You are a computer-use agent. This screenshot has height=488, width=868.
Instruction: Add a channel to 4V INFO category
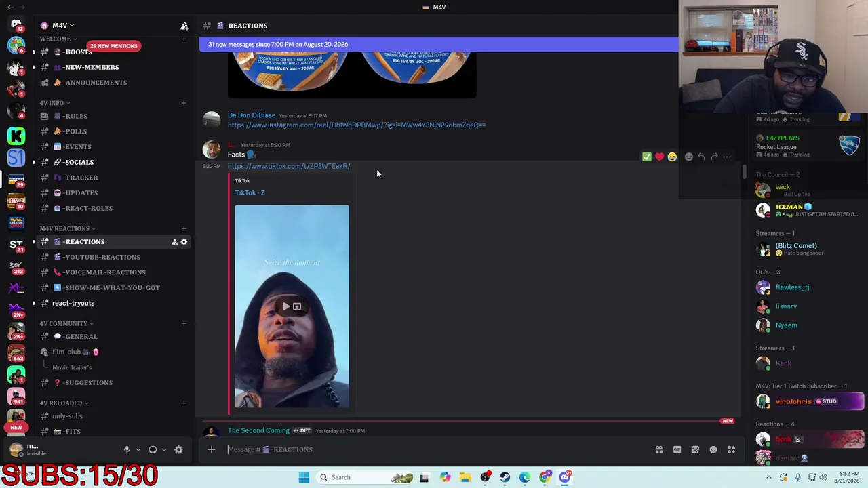coord(184,103)
